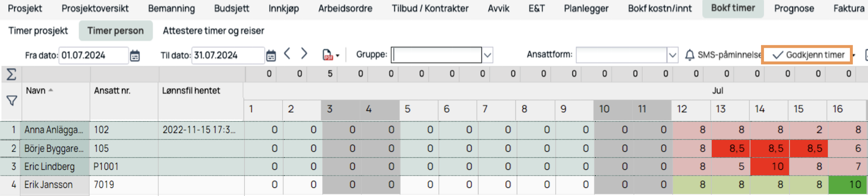The height and width of the screenshot is (196, 868).
Task: Open the Til dato calendar picker
Action: (271, 56)
